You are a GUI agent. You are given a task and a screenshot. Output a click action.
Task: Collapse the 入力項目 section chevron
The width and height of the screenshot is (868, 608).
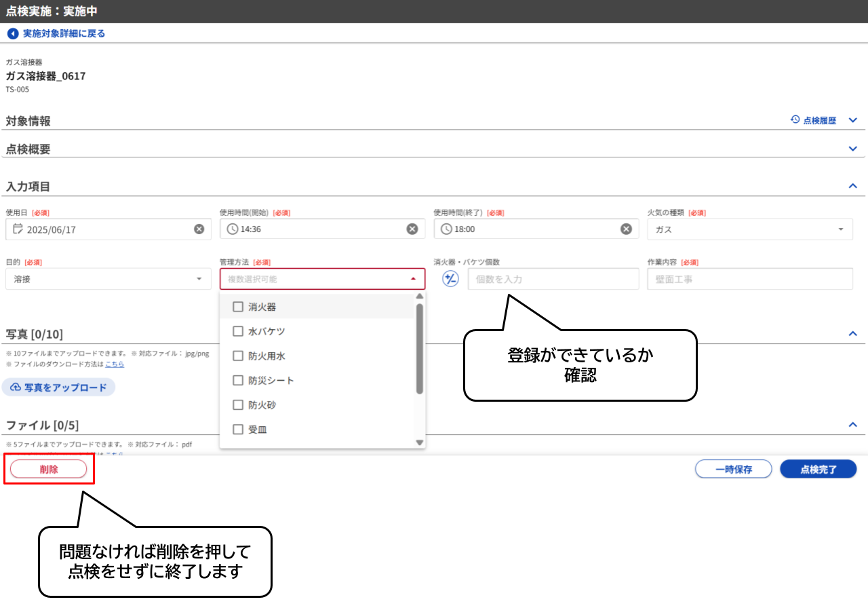(x=853, y=185)
